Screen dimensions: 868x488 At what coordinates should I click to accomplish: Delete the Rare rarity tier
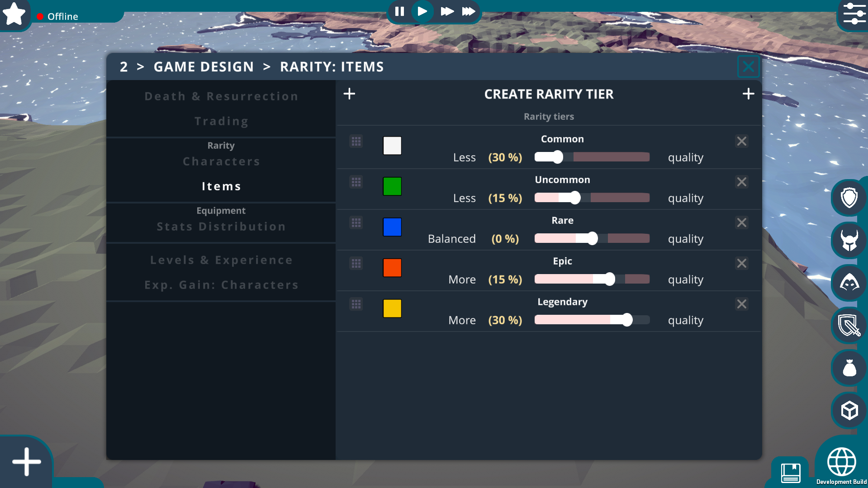pos(741,223)
